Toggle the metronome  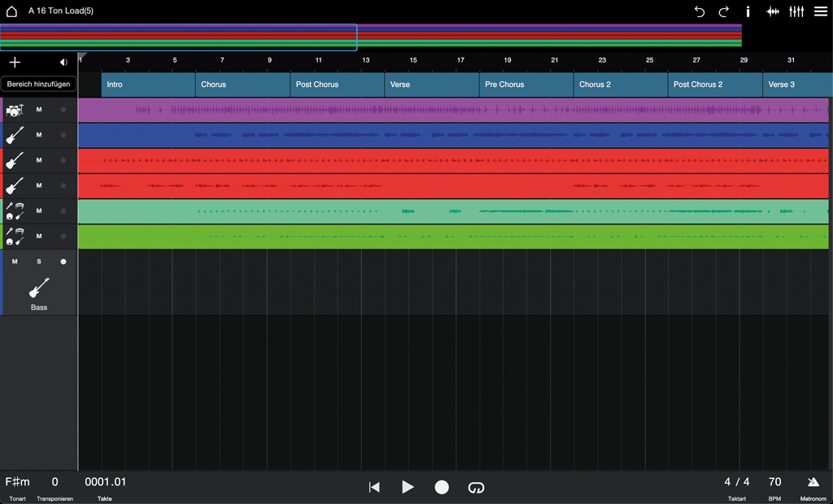pyautogui.click(x=813, y=483)
